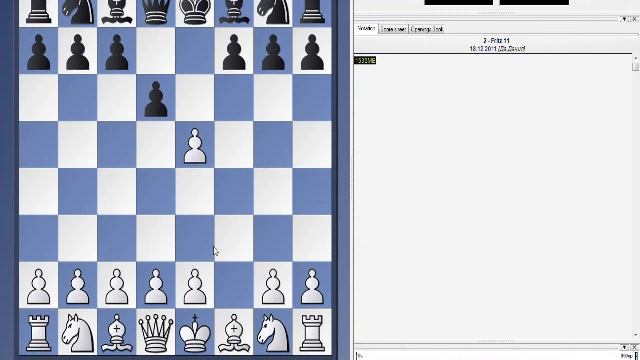Select the black pawn on a7
The image size is (640, 360).
(x=38, y=52)
